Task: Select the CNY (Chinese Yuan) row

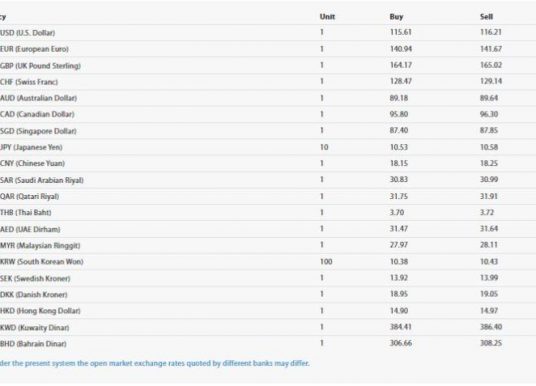Action: pos(268,163)
